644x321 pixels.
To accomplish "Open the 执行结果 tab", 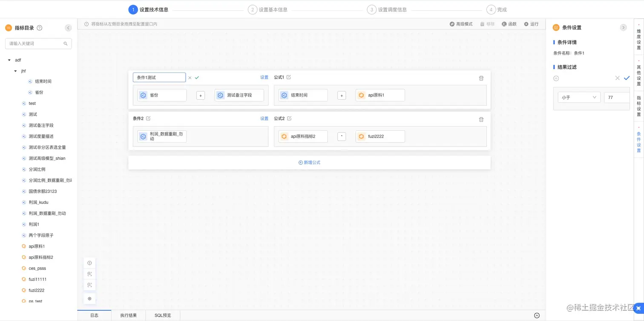I will pyautogui.click(x=129, y=315).
